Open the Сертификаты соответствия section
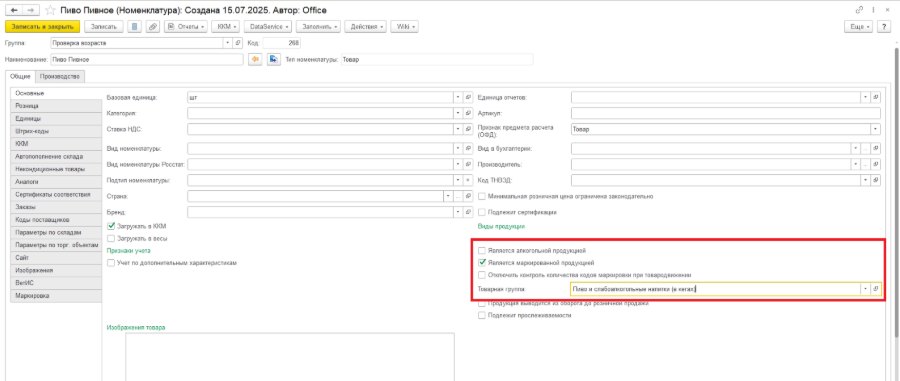900x381 pixels. [56, 195]
